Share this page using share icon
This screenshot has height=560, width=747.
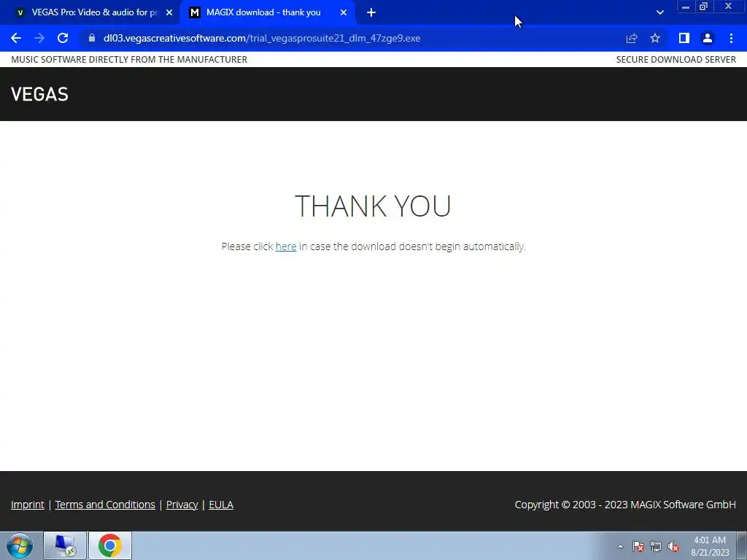pos(631,38)
